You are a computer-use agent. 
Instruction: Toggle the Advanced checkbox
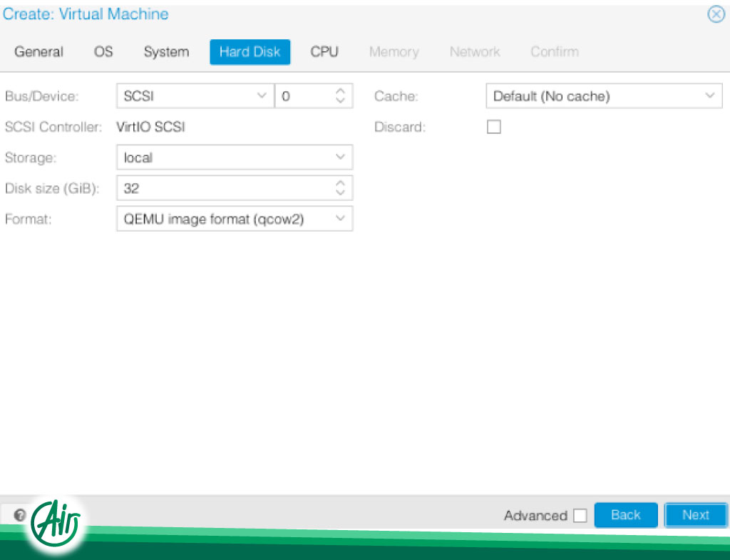coord(580,515)
